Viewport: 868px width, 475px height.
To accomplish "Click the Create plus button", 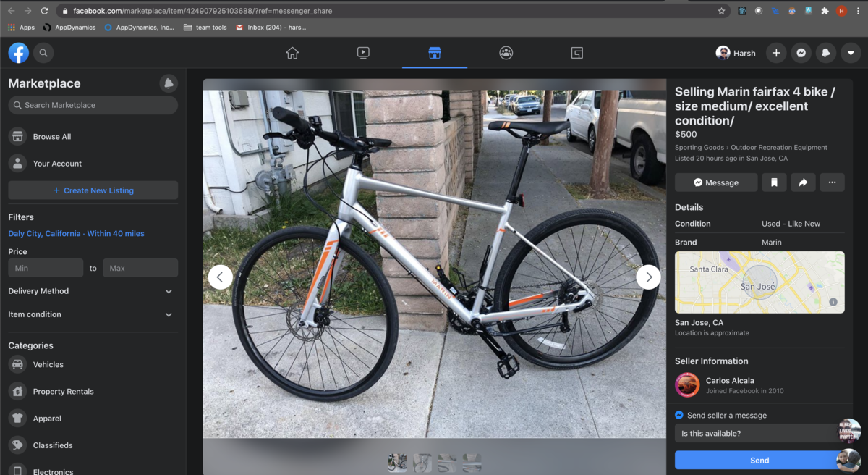I will pos(776,53).
